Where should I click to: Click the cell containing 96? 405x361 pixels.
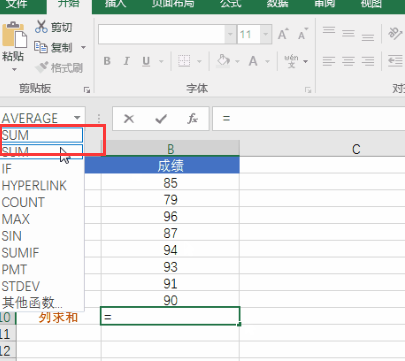(170, 217)
